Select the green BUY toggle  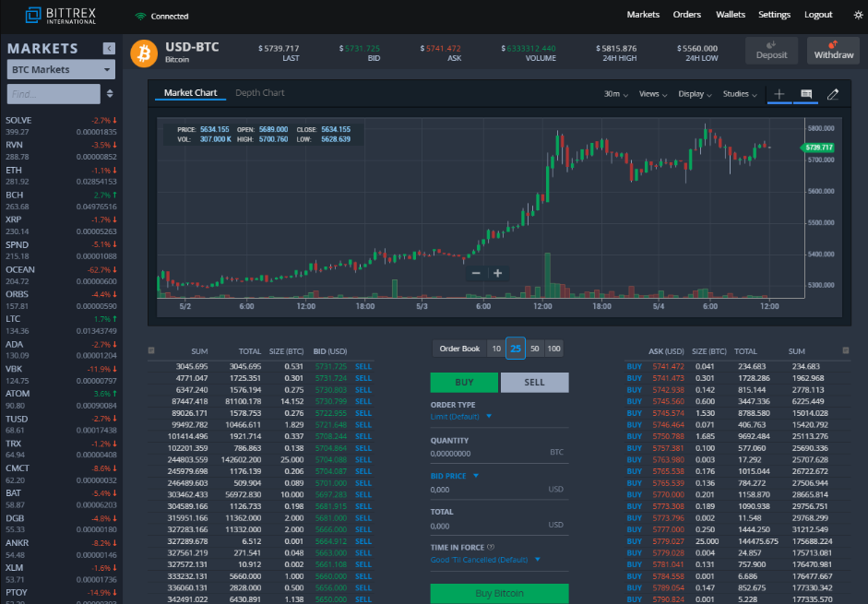tap(464, 382)
